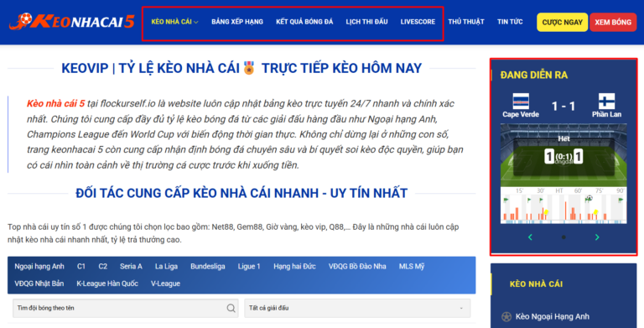Open the Hạng hai Đức tab
This screenshot has height=328, width=644.
pyautogui.click(x=294, y=267)
